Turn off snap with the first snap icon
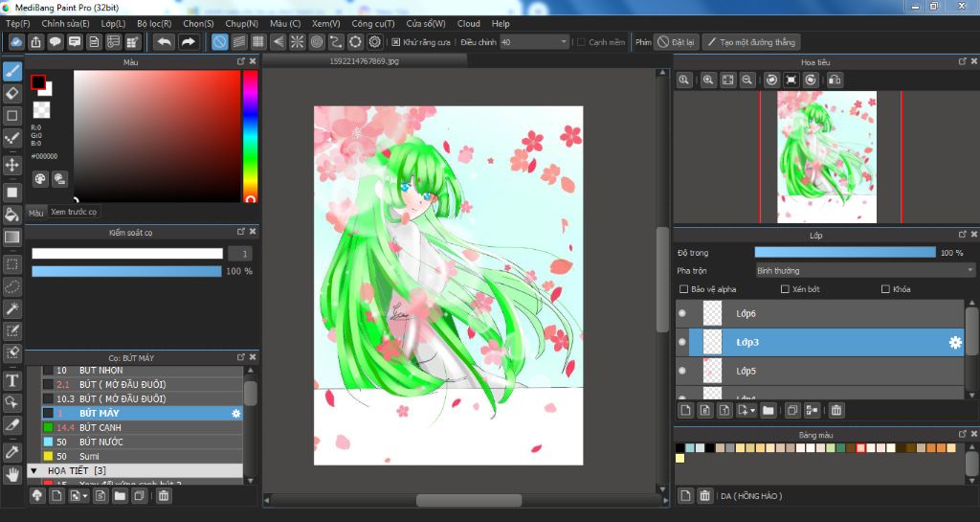 [x=219, y=42]
